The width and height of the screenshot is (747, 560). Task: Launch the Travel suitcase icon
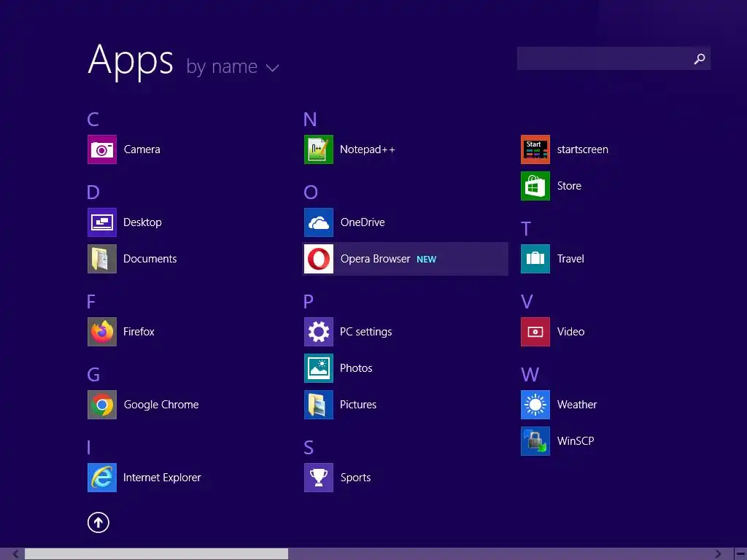point(535,259)
